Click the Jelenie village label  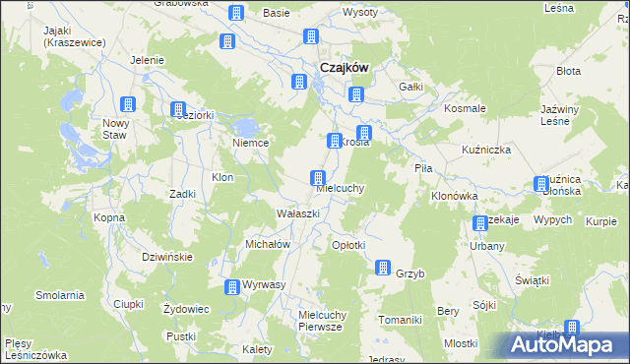147,60
